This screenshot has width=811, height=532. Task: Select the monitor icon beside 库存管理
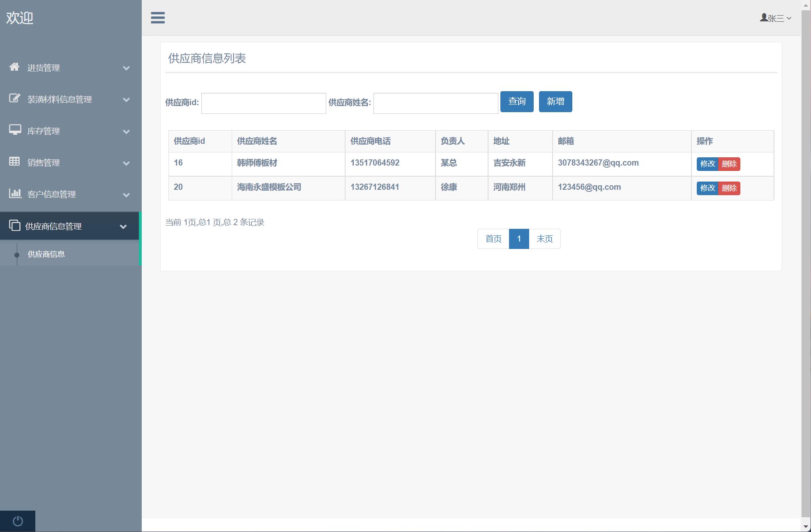15,131
